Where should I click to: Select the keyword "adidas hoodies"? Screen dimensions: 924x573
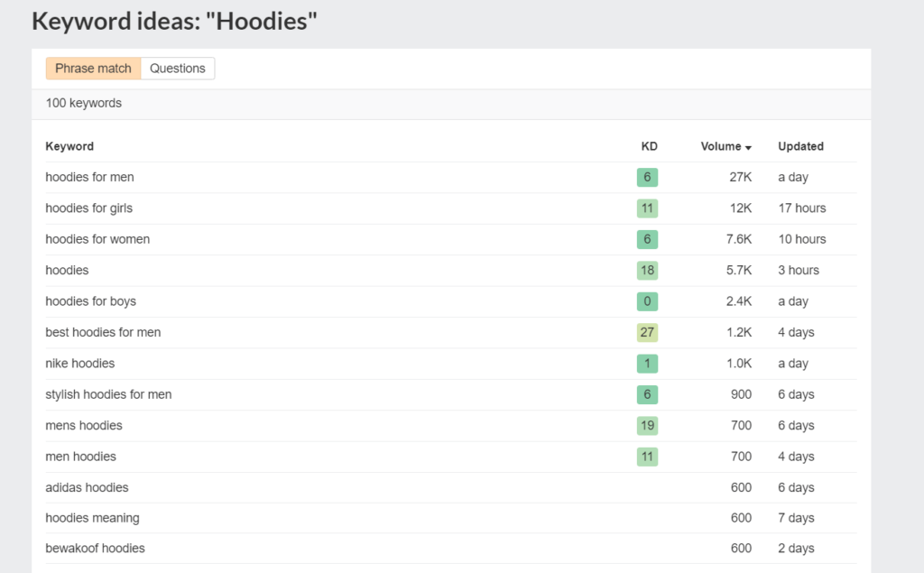(87, 487)
